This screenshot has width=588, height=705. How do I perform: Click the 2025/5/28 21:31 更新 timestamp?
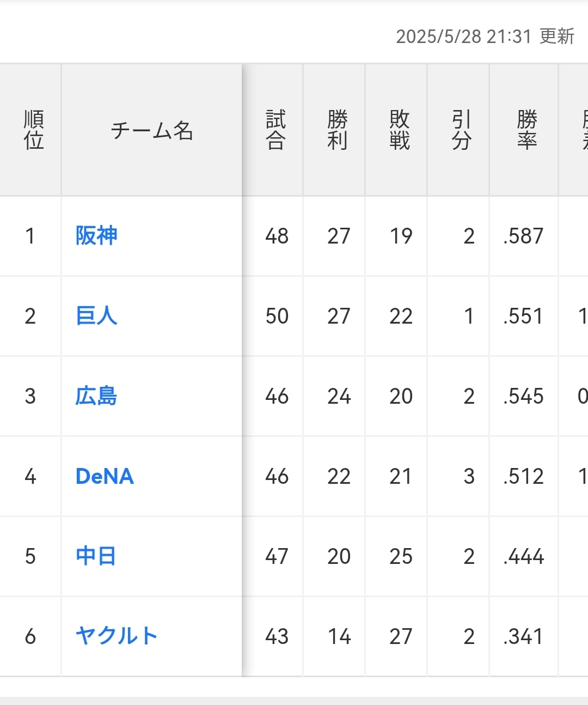click(485, 37)
